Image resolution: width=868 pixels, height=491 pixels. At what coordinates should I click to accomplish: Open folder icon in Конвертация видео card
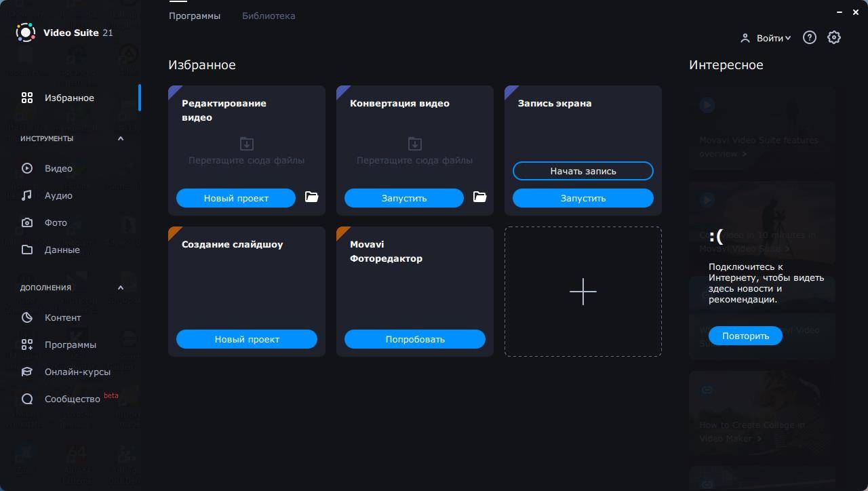click(479, 197)
